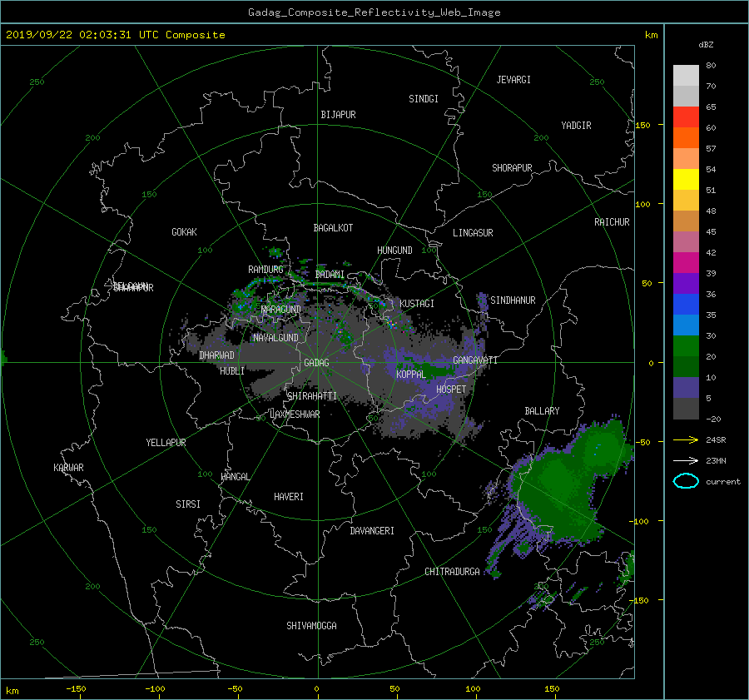Click the SHIRAHATTI city label
The height and width of the screenshot is (700, 749).
pos(312,395)
